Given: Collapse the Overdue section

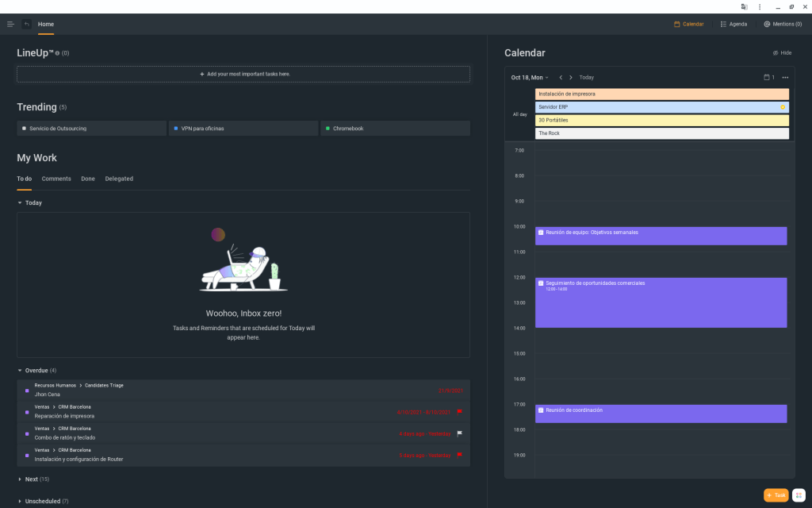Looking at the screenshot, I should pyautogui.click(x=21, y=370).
